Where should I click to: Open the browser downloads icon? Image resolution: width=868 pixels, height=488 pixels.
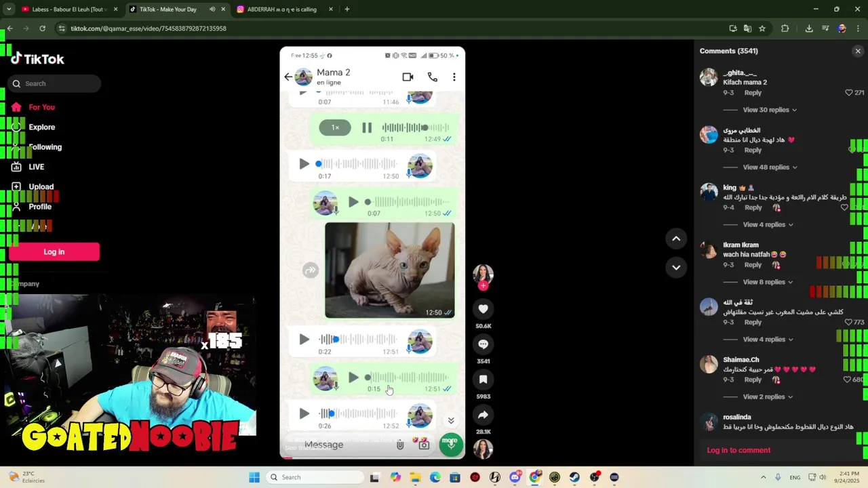point(809,28)
